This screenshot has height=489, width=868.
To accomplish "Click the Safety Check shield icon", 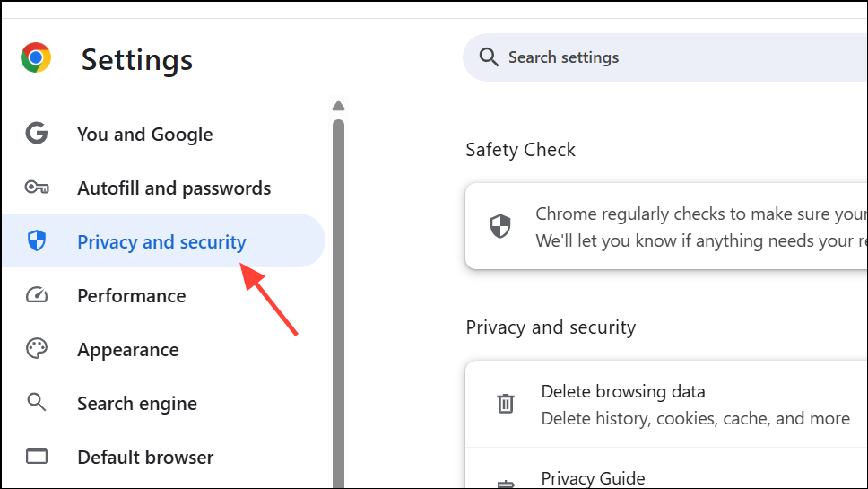I will click(x=500, y=226).
